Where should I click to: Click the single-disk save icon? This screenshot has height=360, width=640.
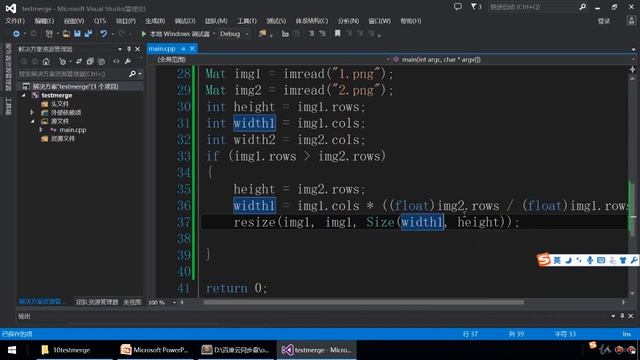(x=77, y=34)
